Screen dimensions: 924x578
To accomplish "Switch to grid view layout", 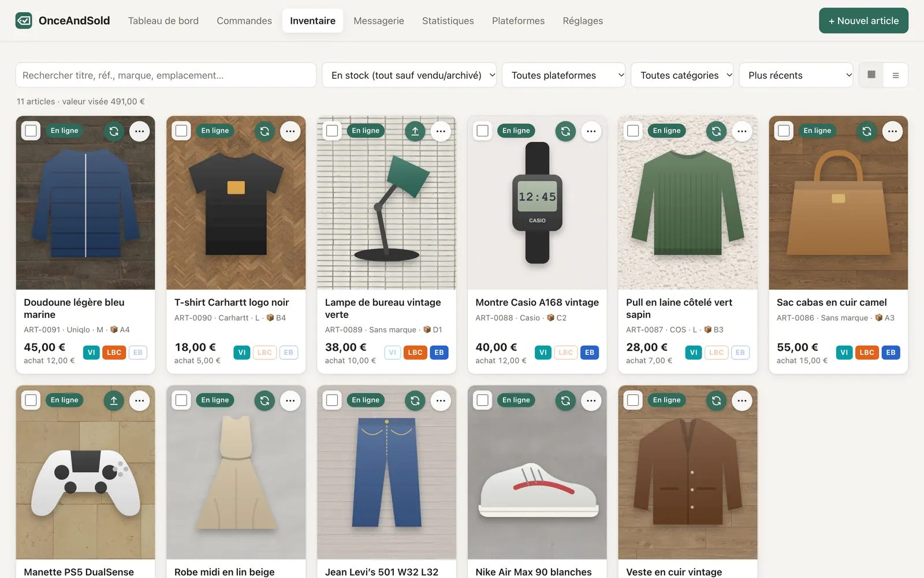I will (871, 75).
